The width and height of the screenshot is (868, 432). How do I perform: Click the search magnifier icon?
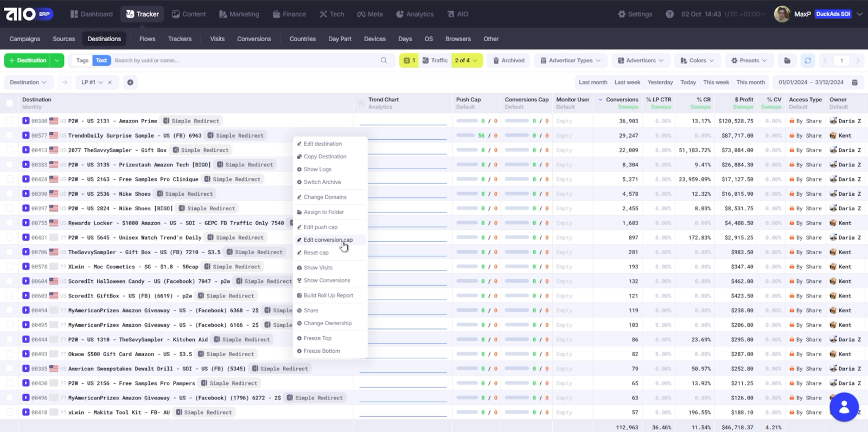pos(384,61)
